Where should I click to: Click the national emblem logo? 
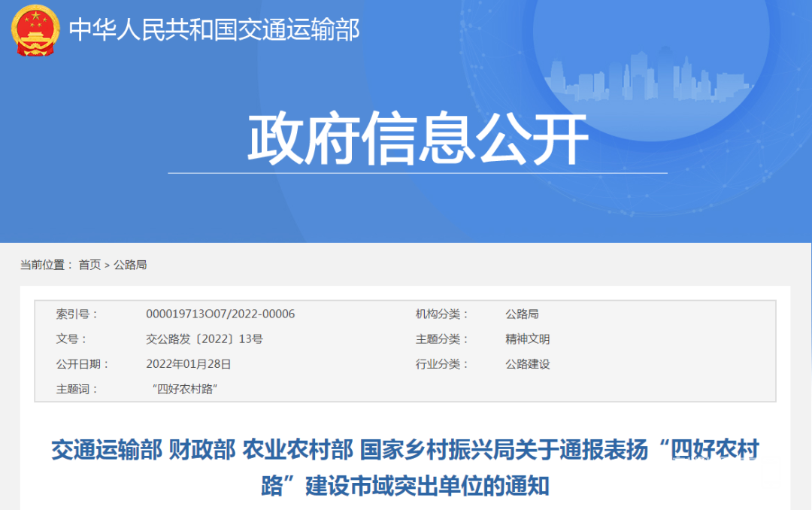35,30
